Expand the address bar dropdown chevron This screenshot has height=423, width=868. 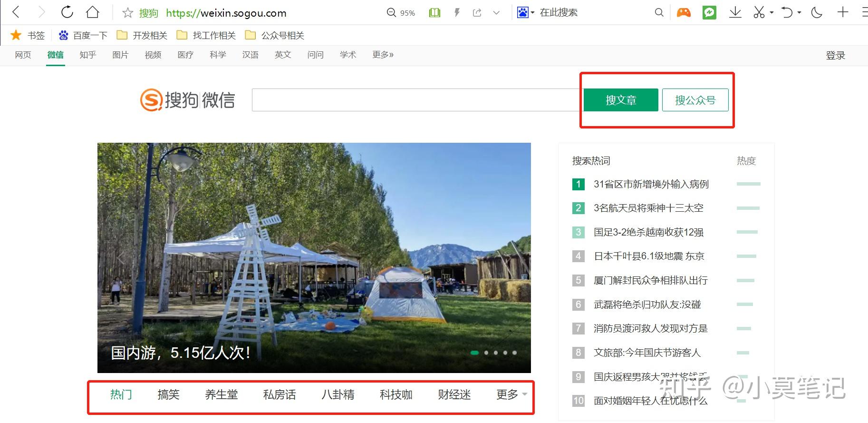[496, 13]
